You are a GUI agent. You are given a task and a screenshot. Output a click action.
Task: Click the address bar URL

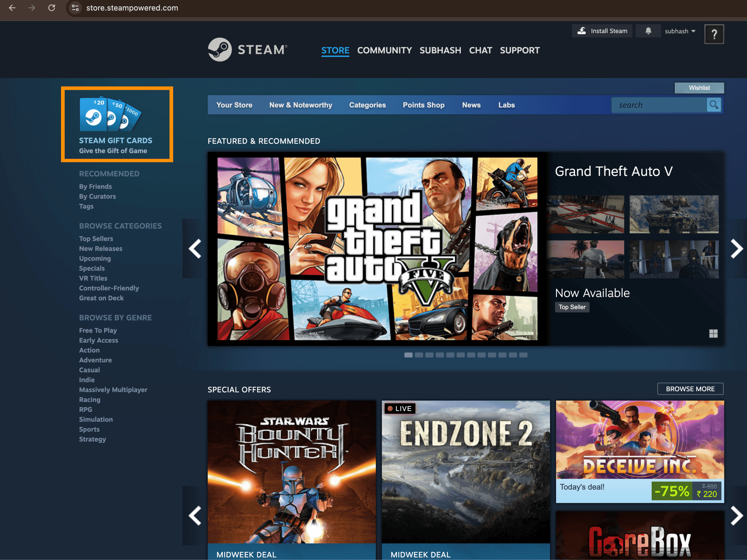coord(132,8)
